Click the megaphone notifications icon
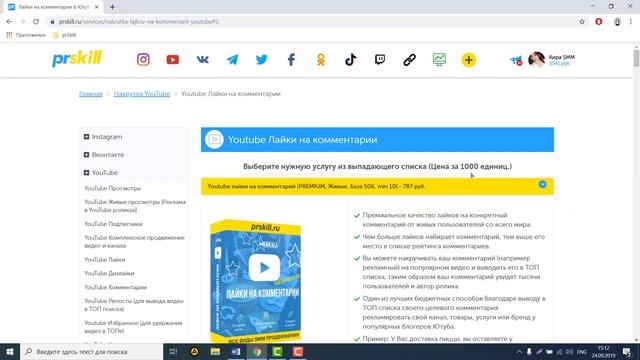This screenshot has height=360, width=640. [516, 60]
